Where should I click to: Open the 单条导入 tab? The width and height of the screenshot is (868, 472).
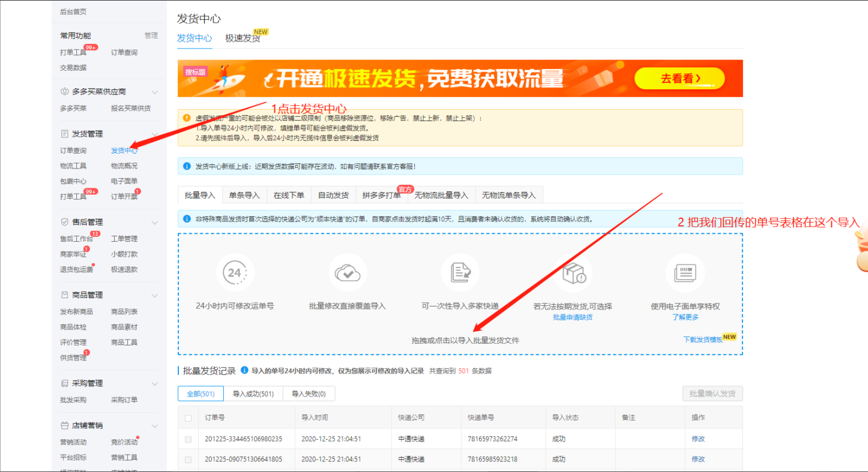pos(244,195)
